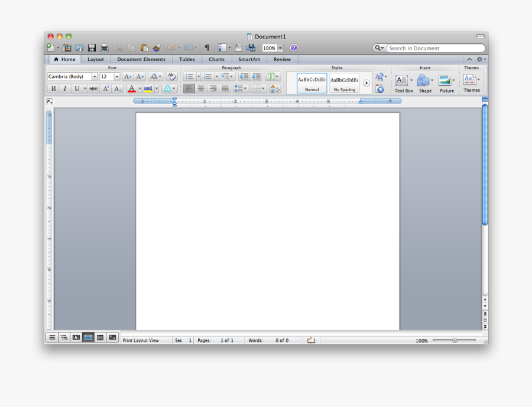Switch to the Layout ribbon tab

tap(95, 59)
